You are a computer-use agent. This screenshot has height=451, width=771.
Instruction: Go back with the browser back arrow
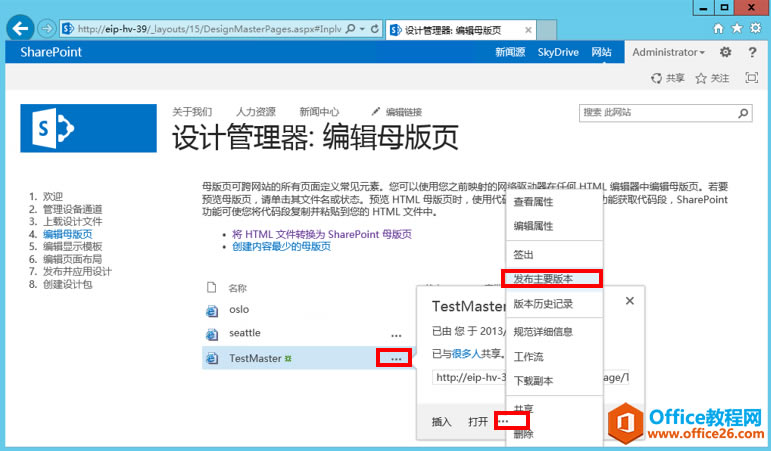click(x=20, y=29)
